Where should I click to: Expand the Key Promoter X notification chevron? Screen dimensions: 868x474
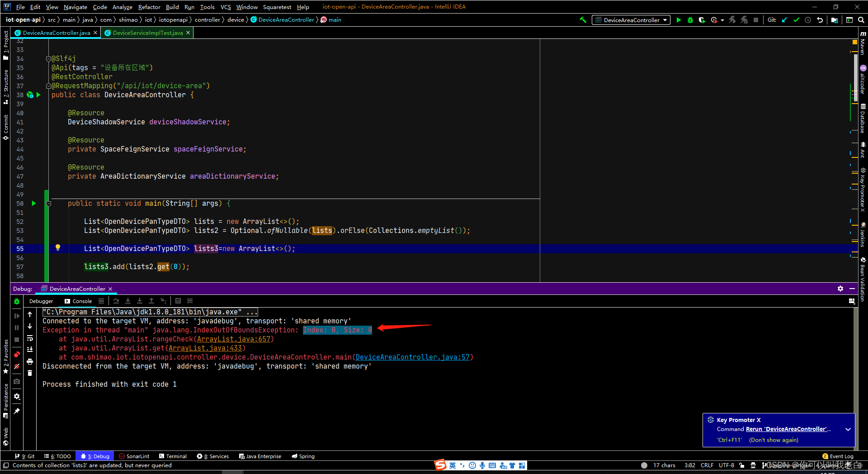tap(848, 429)
